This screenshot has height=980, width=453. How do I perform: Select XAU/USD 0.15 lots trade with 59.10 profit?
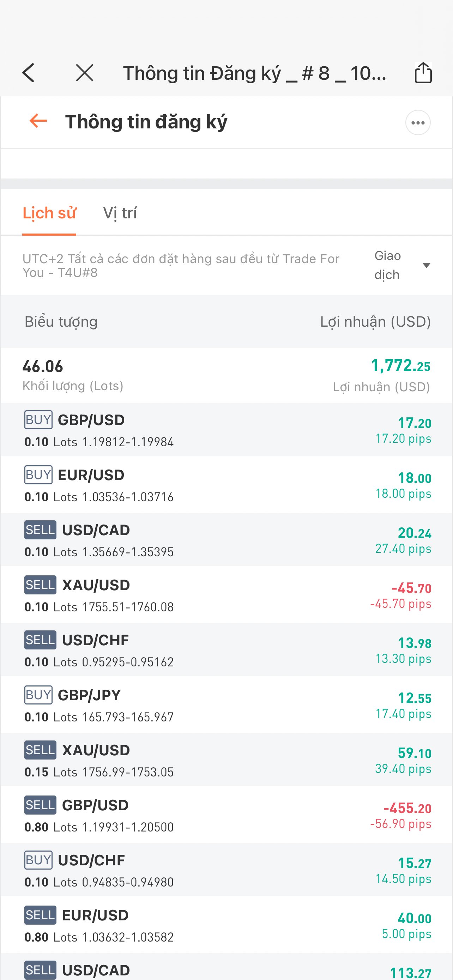(226, 760)
